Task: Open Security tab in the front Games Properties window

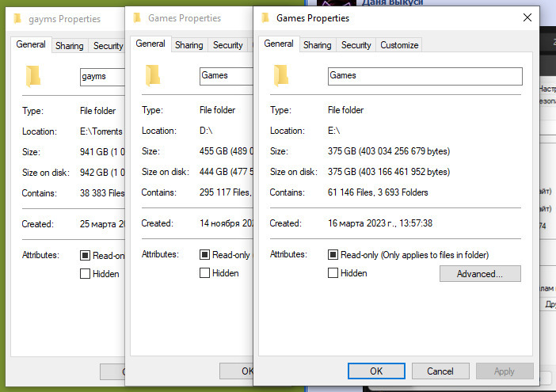Action: point(356,45)
